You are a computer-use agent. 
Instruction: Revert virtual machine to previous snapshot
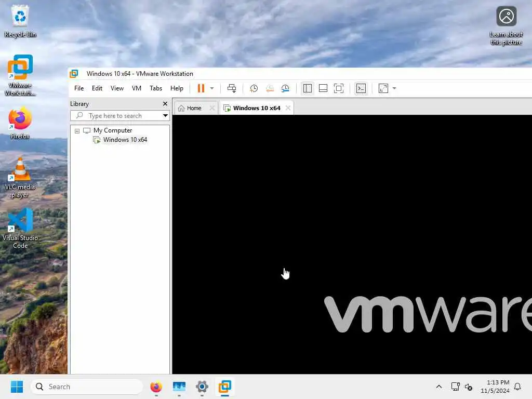click(x=270, y=88)
